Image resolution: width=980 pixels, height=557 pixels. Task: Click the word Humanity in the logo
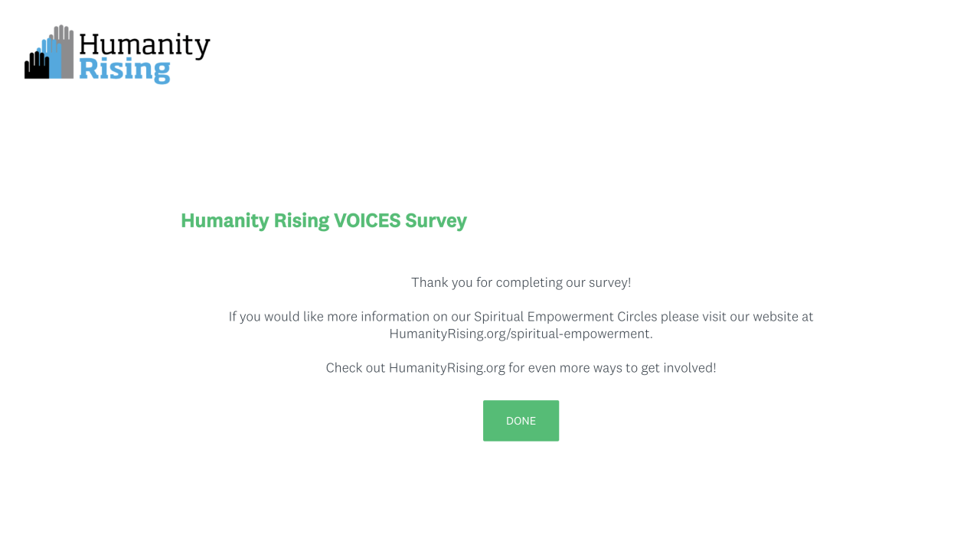pos(144,45)
